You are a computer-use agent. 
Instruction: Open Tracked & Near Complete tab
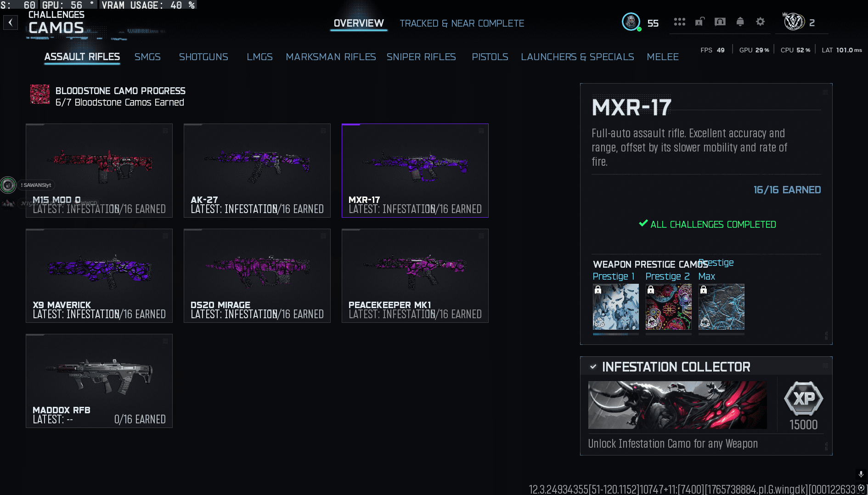[462, 23]
